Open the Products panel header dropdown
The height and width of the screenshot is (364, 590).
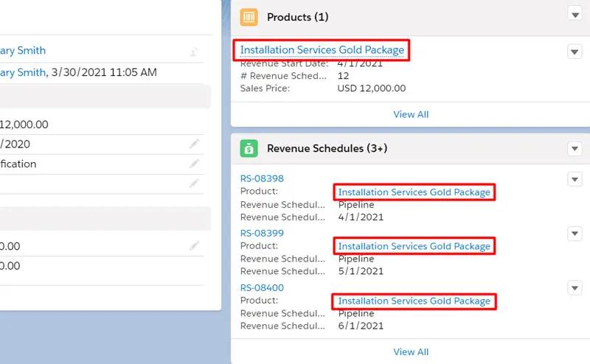tap(575, 13)
